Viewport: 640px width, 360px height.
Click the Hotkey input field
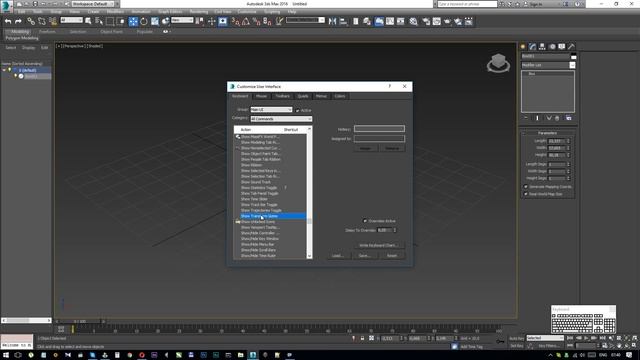coord(379,129)
